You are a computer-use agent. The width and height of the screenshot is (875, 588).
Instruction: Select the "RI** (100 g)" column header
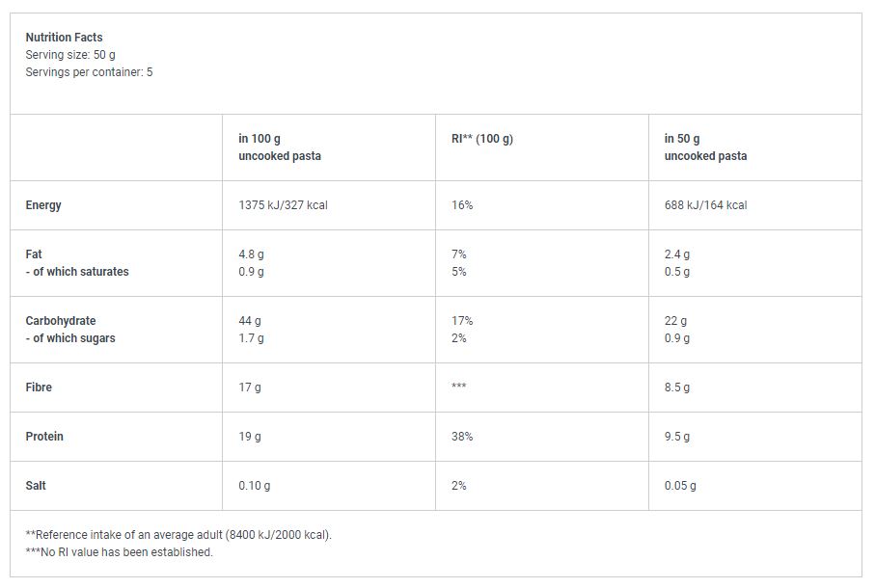click(x=482, y=139)
